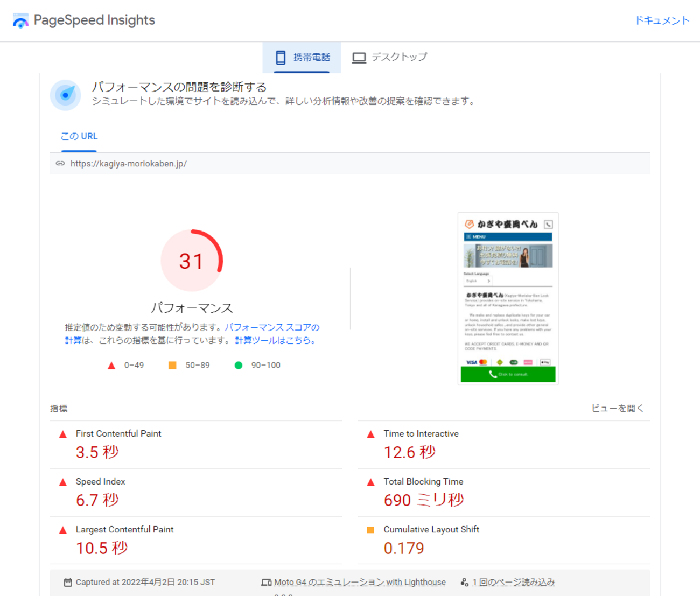700x596 pixels.
Task: Click the blue performance diagnosis compass icon
Action: point(66,95)
